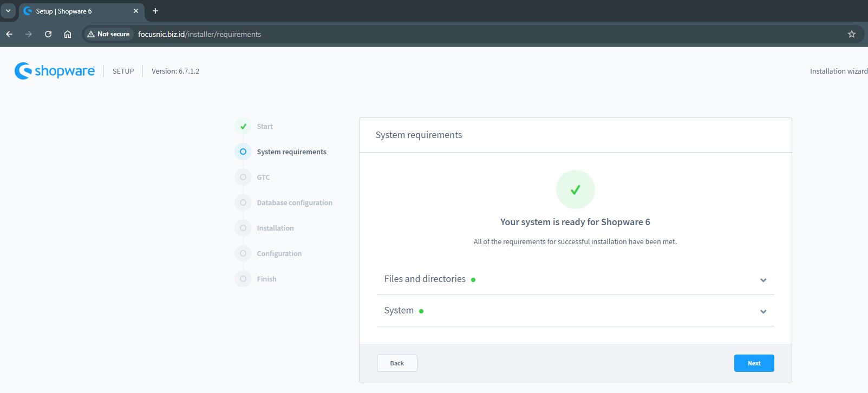
Task: Click the Next button
Action: [x=754, y=363]
